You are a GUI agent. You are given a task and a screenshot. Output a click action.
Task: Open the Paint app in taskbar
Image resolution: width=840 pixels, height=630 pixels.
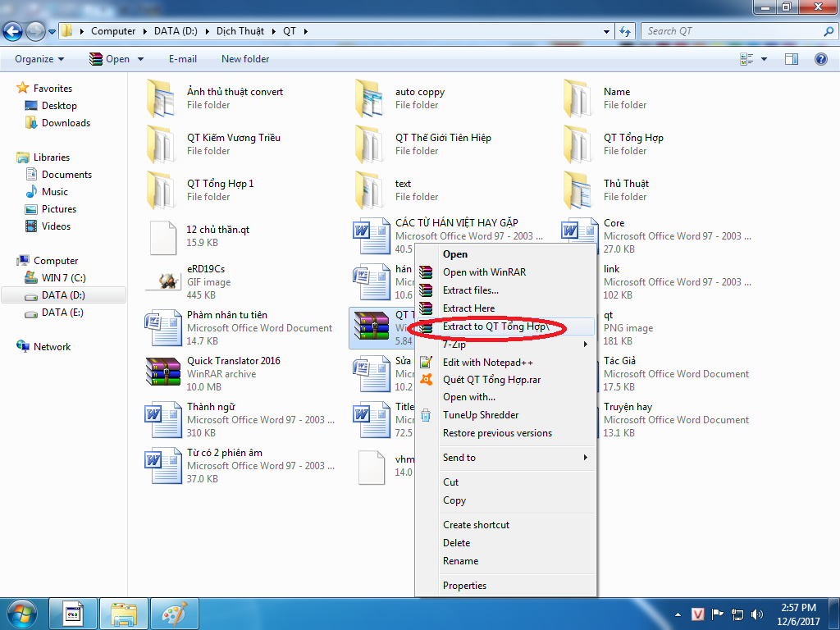174,613
